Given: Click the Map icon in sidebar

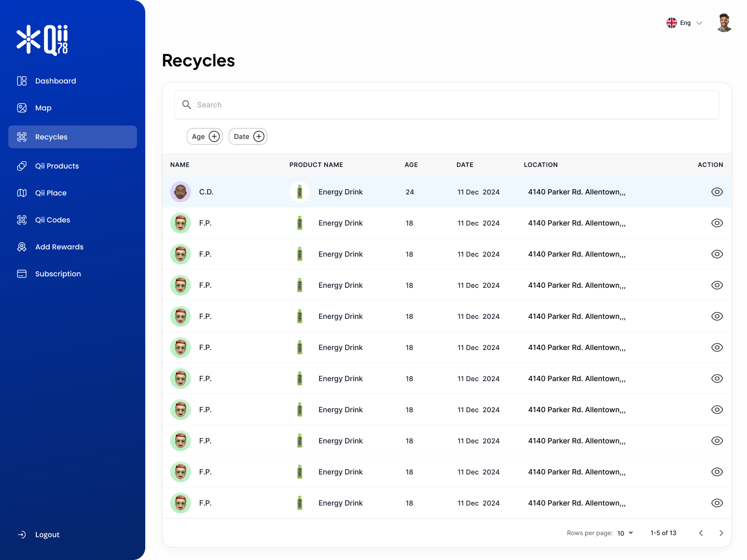Looking at the screenshot, I should click(22, 108).
